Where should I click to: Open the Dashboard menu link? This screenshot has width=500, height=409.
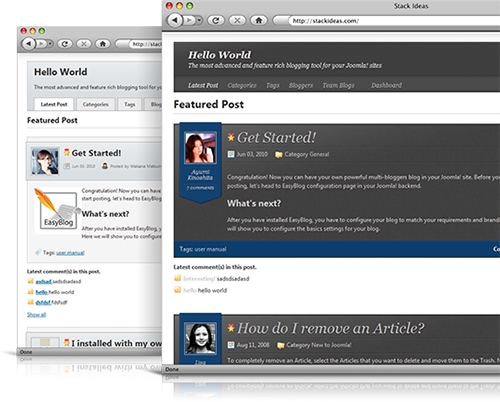386,85
